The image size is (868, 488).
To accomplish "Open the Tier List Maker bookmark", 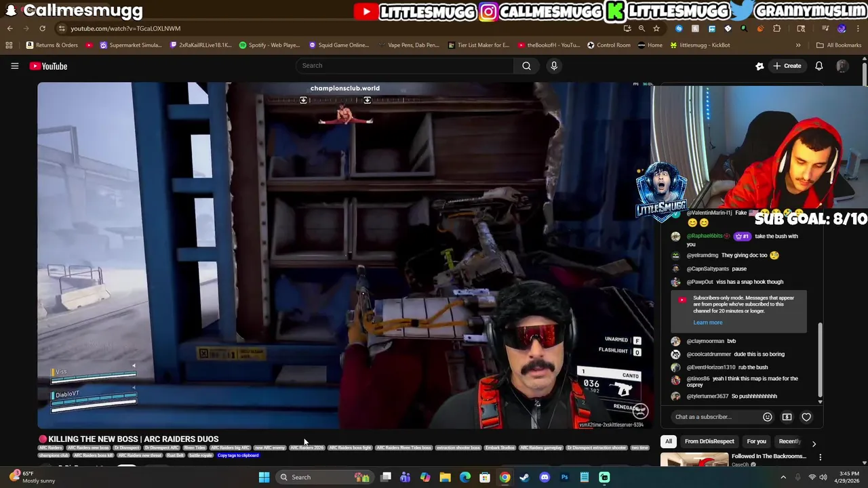I will click(x=479, y=45).
